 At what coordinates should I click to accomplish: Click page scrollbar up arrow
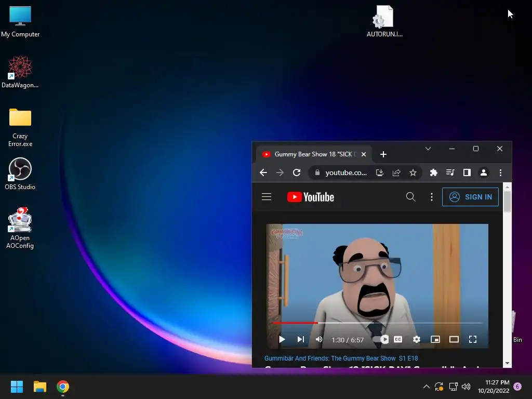tap(507, 187)
